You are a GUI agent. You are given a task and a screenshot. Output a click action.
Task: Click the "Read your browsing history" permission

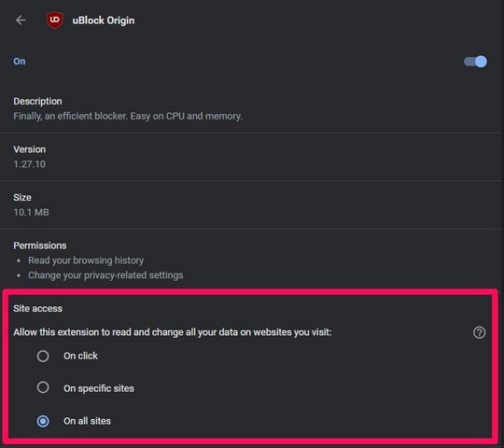[86, 260]
